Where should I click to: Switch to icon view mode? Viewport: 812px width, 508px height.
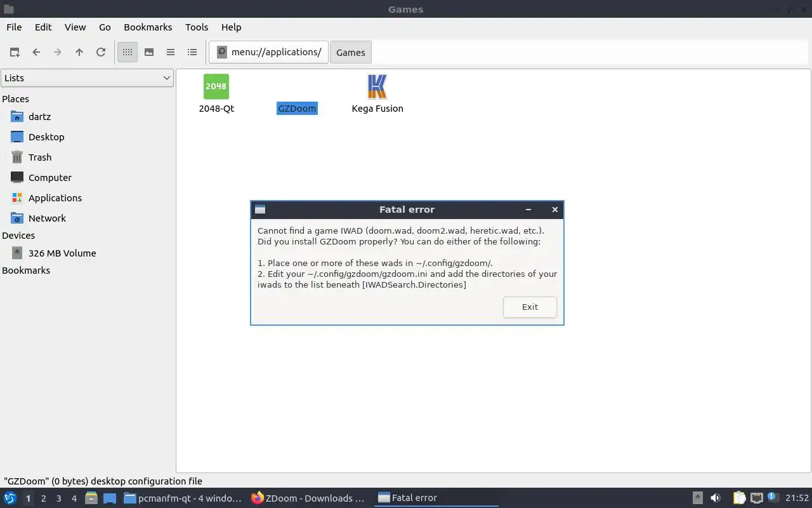pyautogui.click(x=128, y=52)
